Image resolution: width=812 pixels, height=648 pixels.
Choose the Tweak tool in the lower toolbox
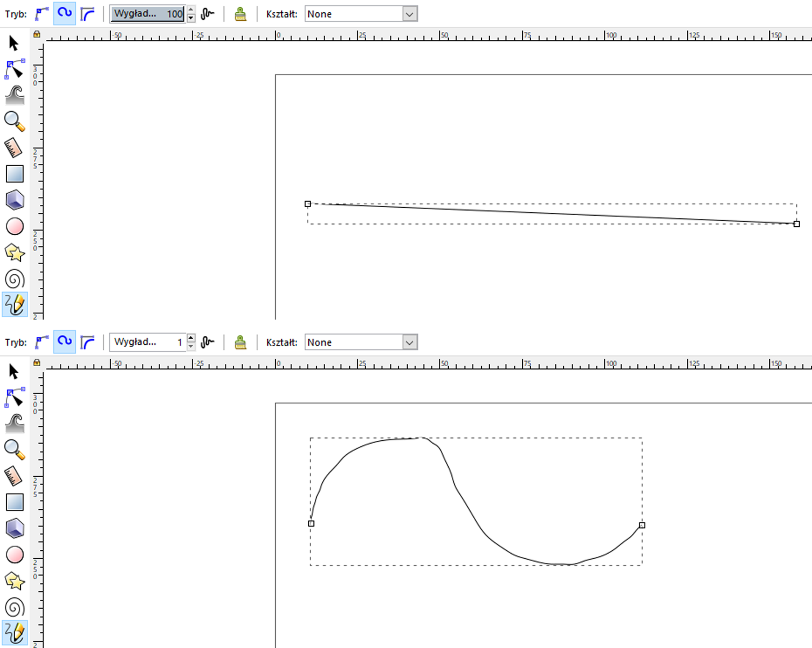point(15,424)
